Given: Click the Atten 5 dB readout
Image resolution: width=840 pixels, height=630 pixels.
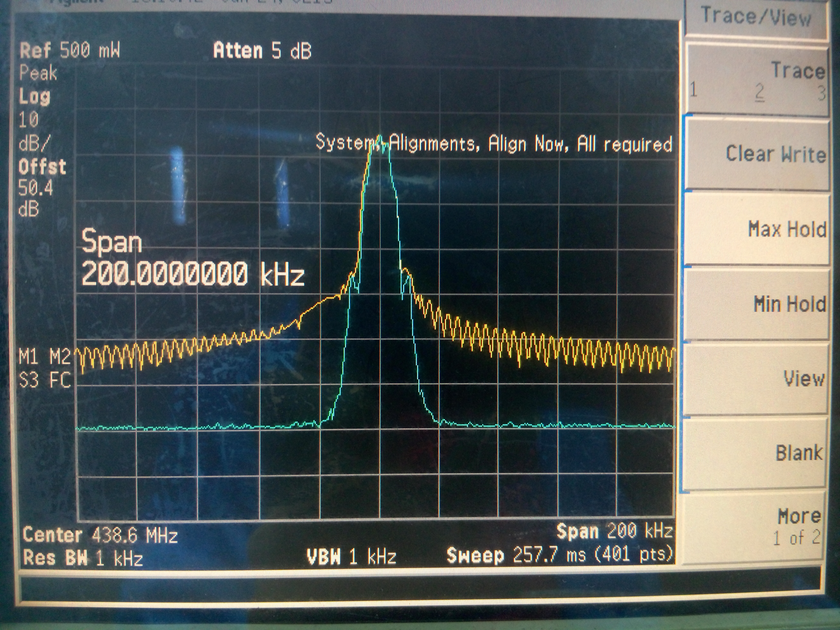Looking at the screenshot, I should click(x=262, y=50).
